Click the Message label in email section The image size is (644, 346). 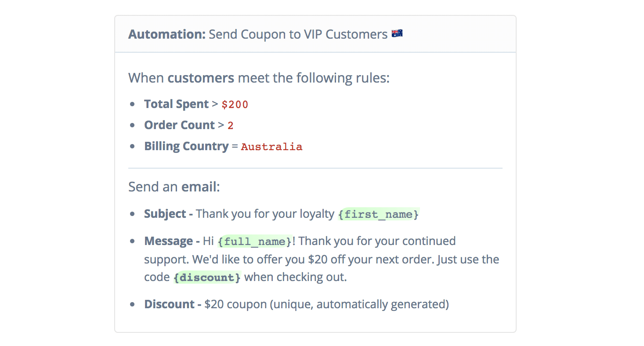pos(172,241)
